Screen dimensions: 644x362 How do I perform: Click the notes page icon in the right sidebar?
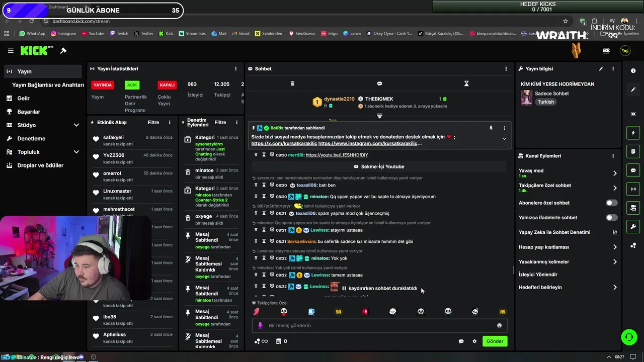point(633,151)
